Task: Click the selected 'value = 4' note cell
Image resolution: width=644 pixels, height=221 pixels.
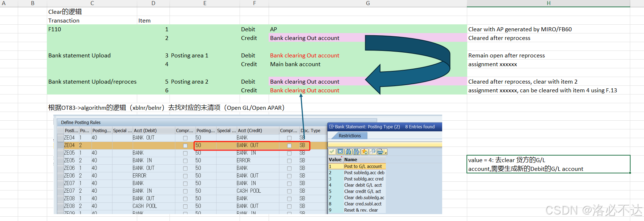Action: coord(549,164)
